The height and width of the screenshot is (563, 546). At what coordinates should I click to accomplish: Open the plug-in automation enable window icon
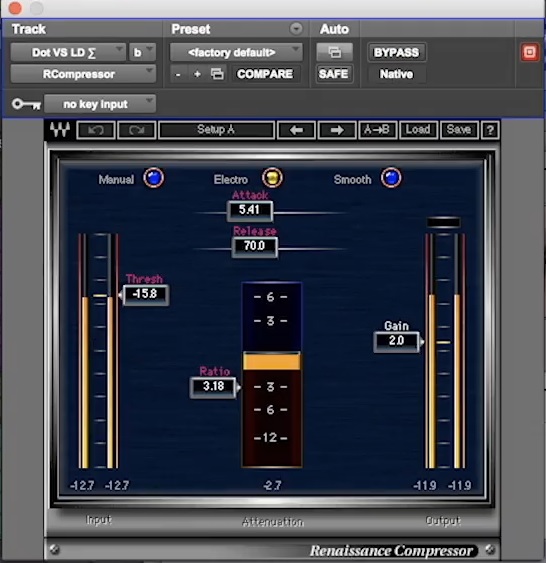click(335, 52)
